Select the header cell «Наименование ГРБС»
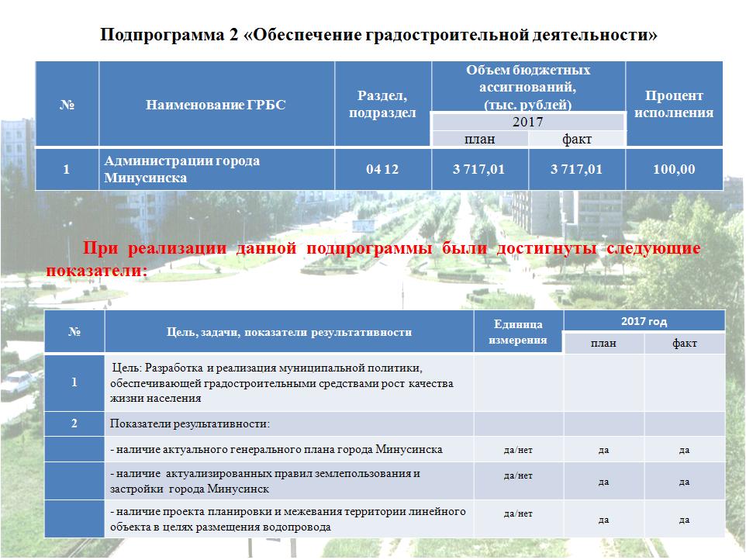746x560 pixels. pos(216,104)
